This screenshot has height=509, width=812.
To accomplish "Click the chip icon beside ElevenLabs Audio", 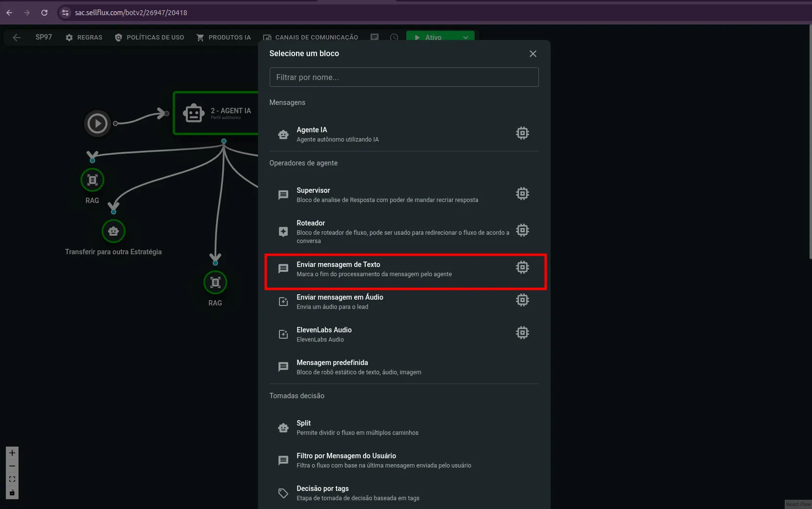I will click(522, 333).
